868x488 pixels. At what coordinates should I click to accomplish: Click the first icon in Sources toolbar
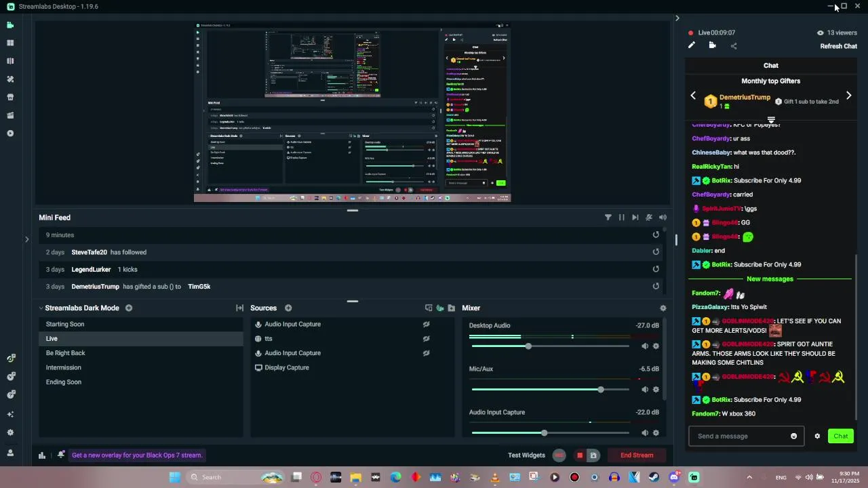point(429,308)
